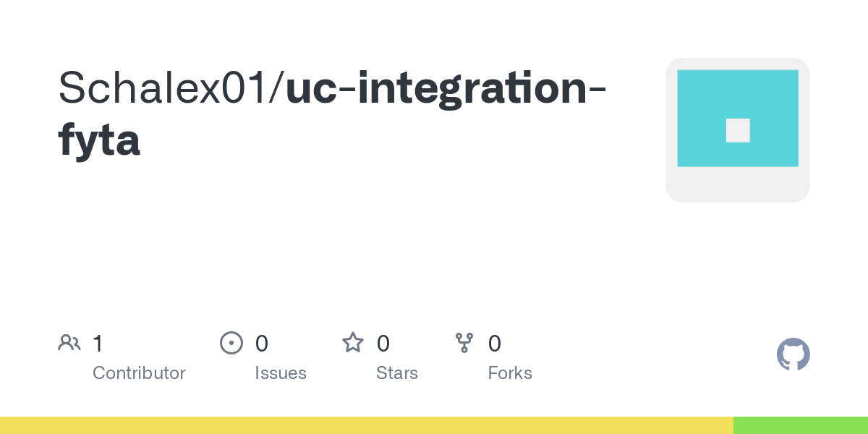Image resolution: width=868 pixels, height=434 pixels.
Task: Select the Issues label
Action: (281, 373)
